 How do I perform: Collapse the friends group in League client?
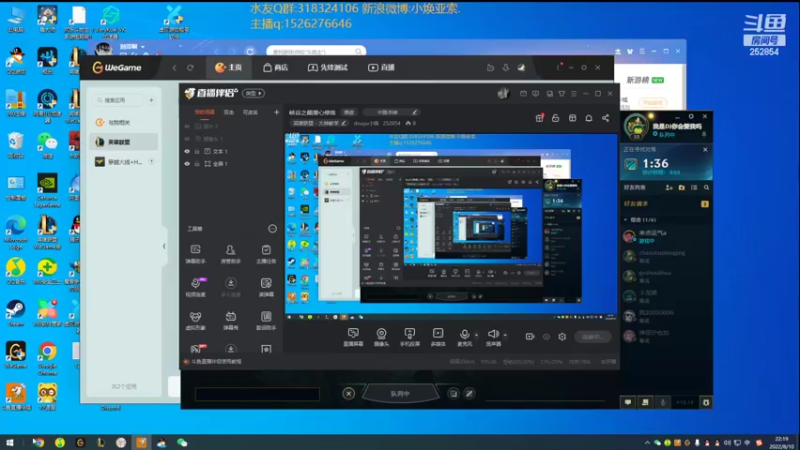point(626,220)
